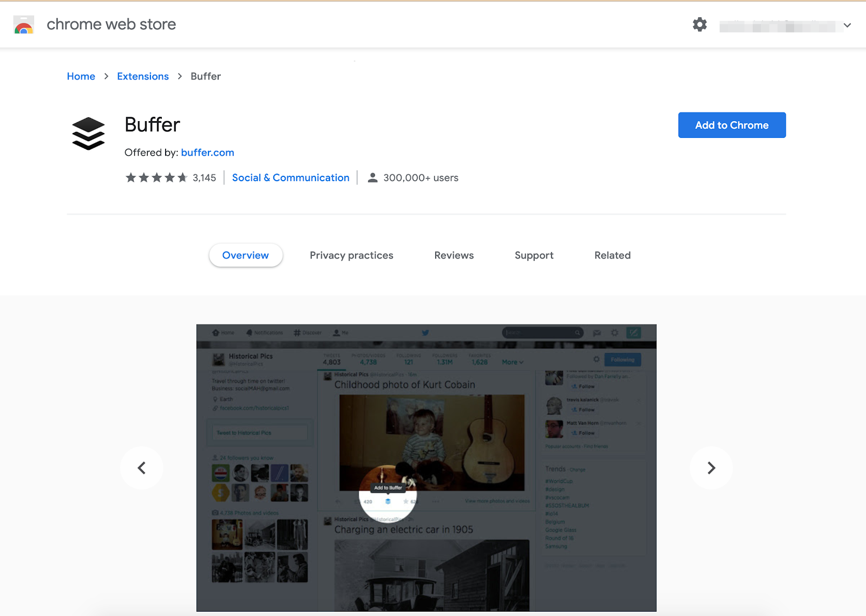Click the Buffer breadcrumb text

pyautogui.click(x=206, y=76)
